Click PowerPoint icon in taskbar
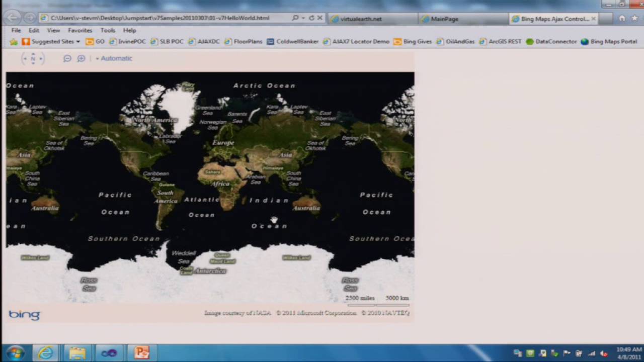This screenshot has width=644, height=362. point(141,353)
